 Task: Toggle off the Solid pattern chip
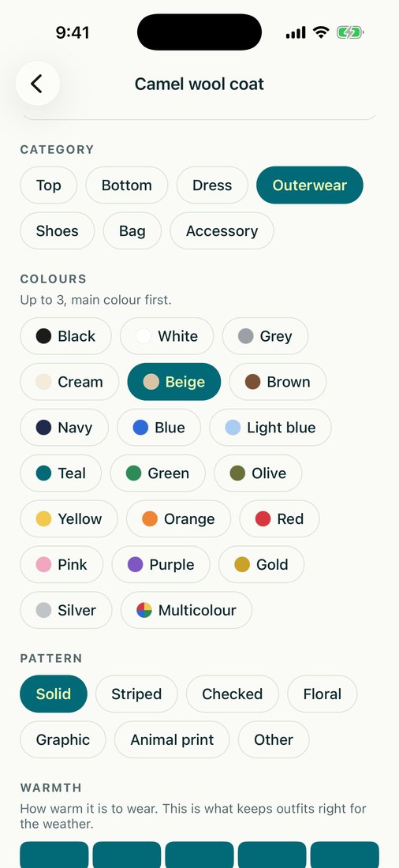tap(54, 694)
